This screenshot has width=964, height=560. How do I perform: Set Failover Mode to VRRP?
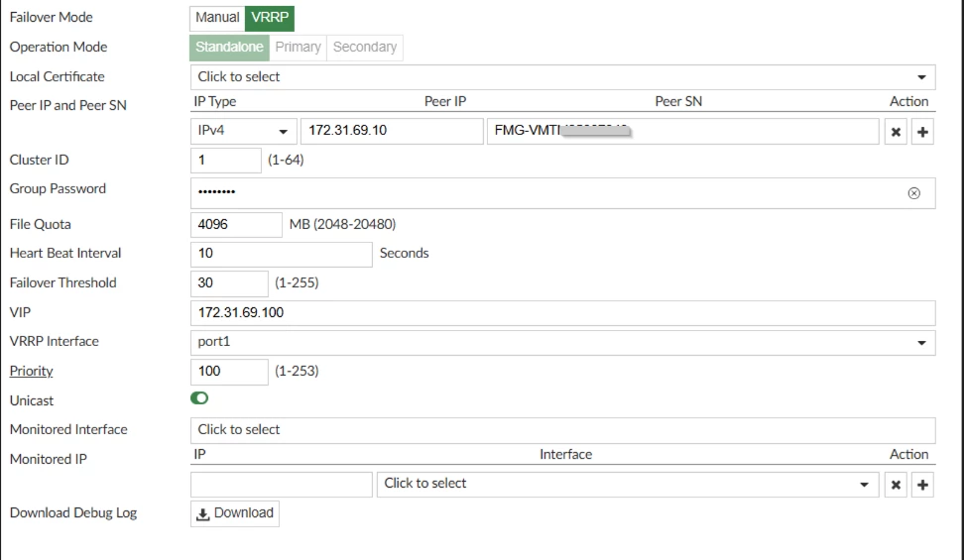point(270,18)
